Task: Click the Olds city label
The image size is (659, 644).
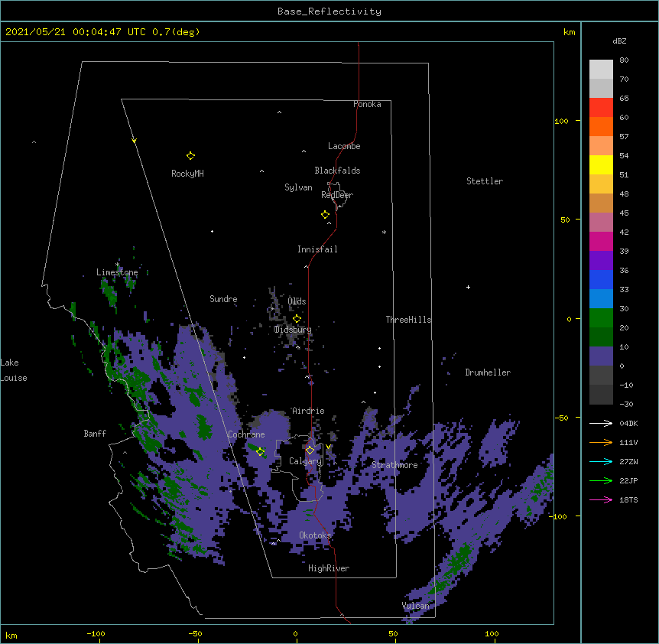Action: (297, 301)
